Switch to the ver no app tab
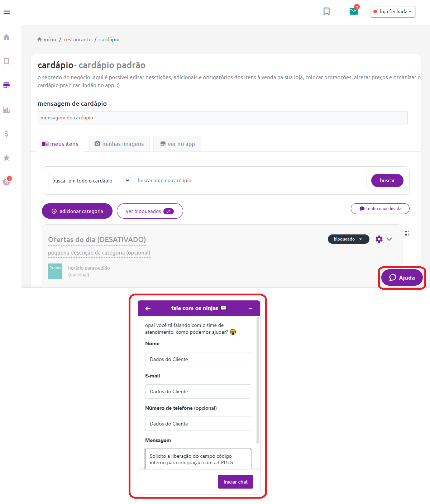Viewport: 430px width, 504px height. click(x=177, y=144)
